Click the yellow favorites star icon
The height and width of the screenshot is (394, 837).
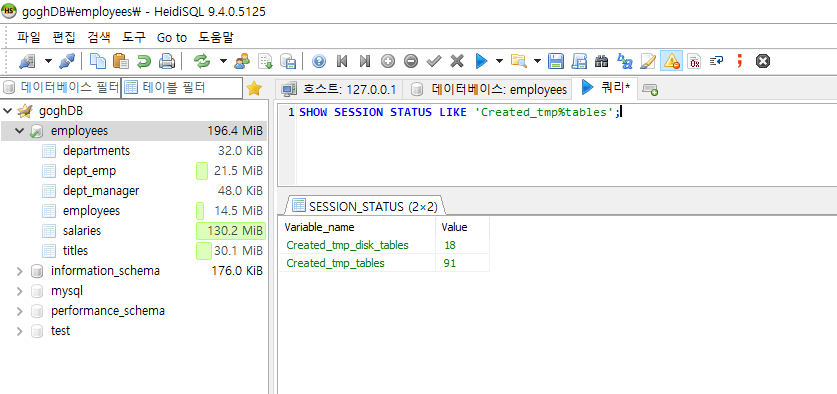[254, 89]
